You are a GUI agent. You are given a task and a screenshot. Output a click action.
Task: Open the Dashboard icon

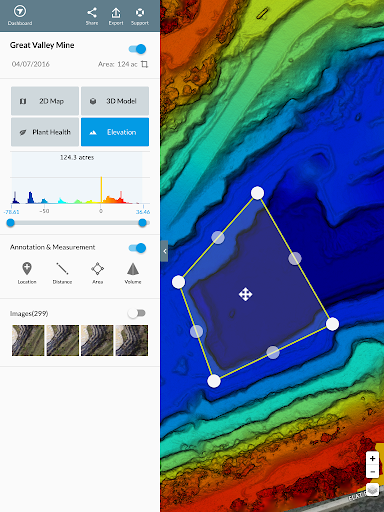click(20, 12)
